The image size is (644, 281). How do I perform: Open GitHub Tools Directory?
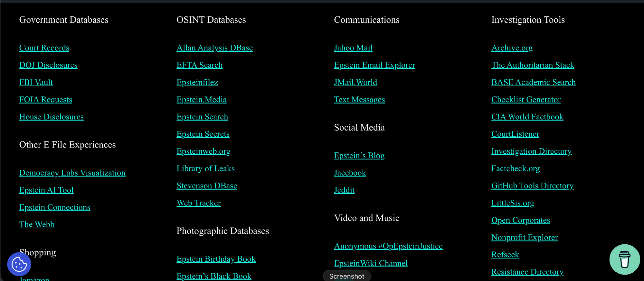[x=532, y=186]
